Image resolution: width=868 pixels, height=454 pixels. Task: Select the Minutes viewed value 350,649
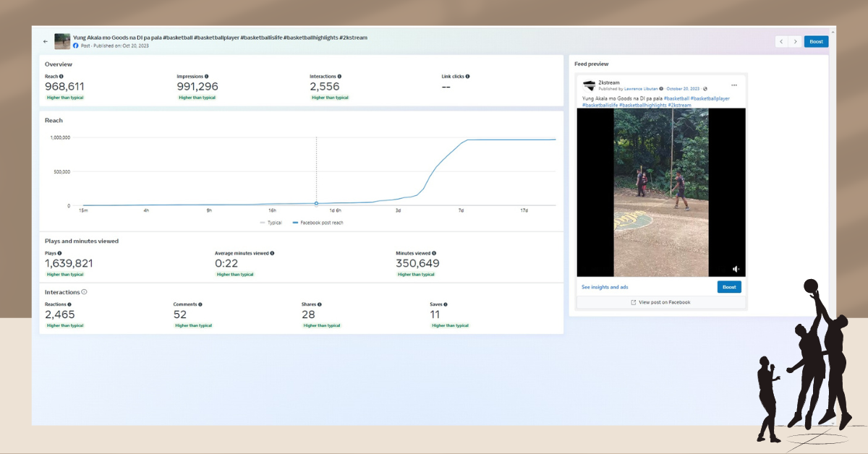(417, 264)
